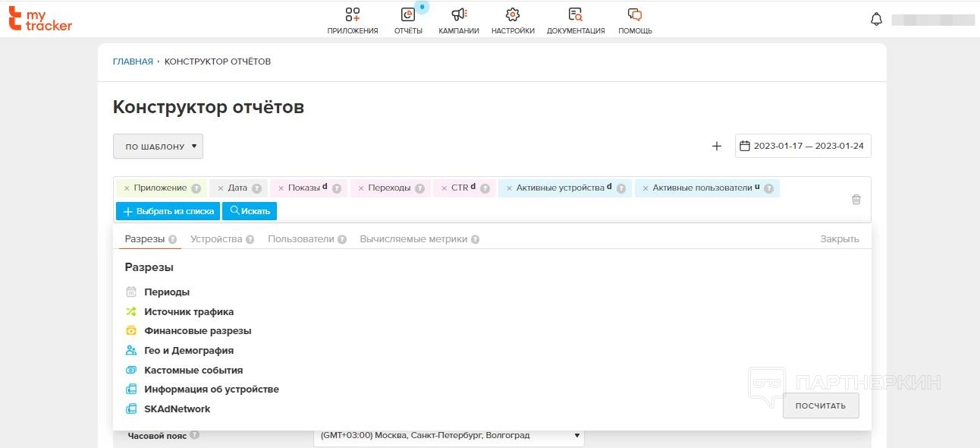
Task: Open the Help chat icon
Action: click(x=635, y=15)
